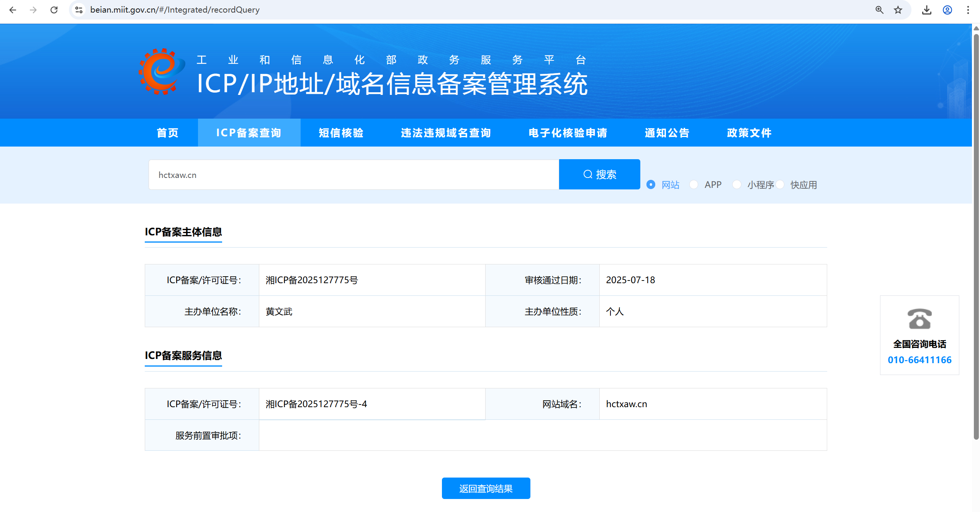
Task: Open 违法违规域名查询 tab
Action: point(446,133)
